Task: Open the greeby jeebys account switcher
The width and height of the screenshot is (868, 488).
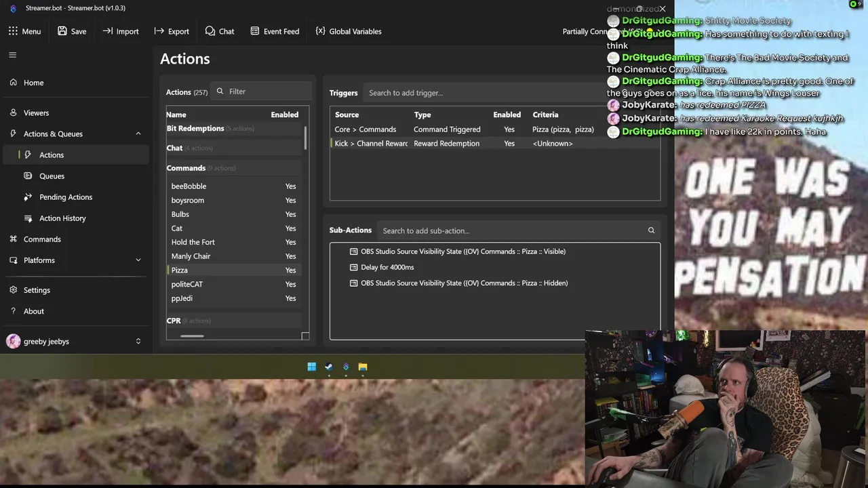Action: pos(138,342)
